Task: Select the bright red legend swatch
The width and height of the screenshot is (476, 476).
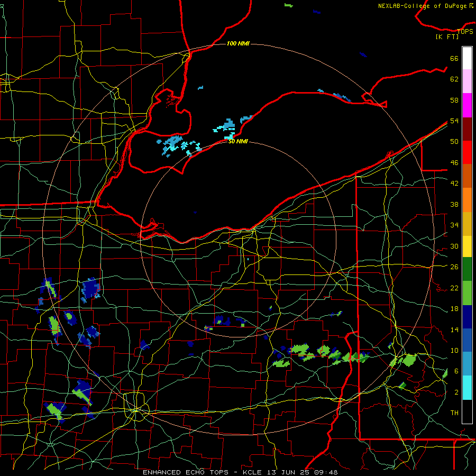Action: (467, 152)
